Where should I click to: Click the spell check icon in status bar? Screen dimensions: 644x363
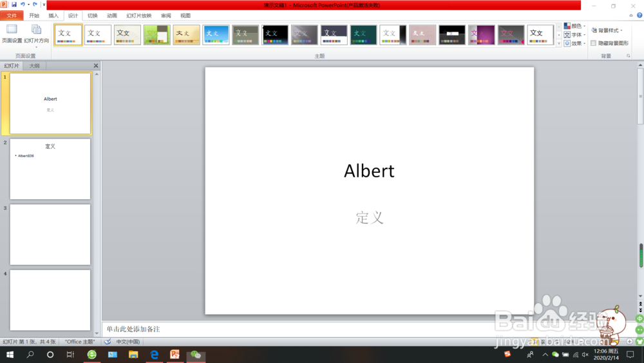click(x=107, y=342)
